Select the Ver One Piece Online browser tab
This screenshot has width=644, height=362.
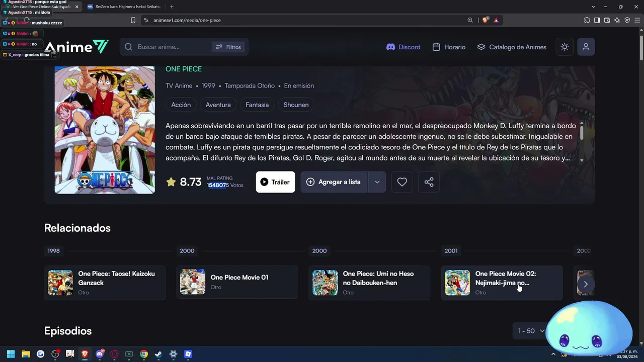41,7
